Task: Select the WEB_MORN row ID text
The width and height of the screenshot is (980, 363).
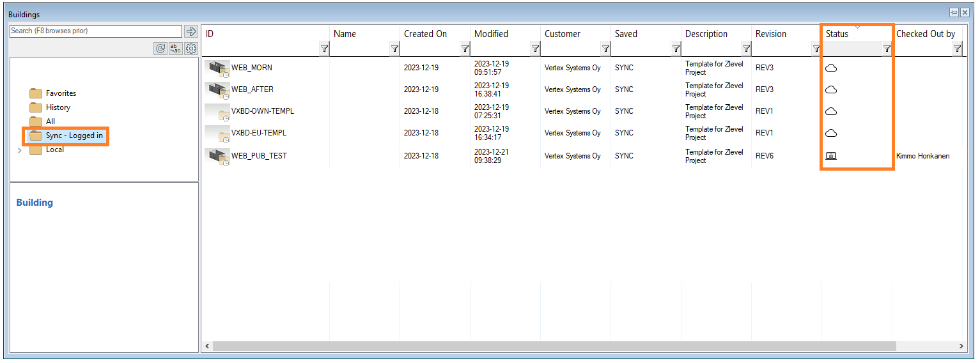Action: (x=252, y=68)
